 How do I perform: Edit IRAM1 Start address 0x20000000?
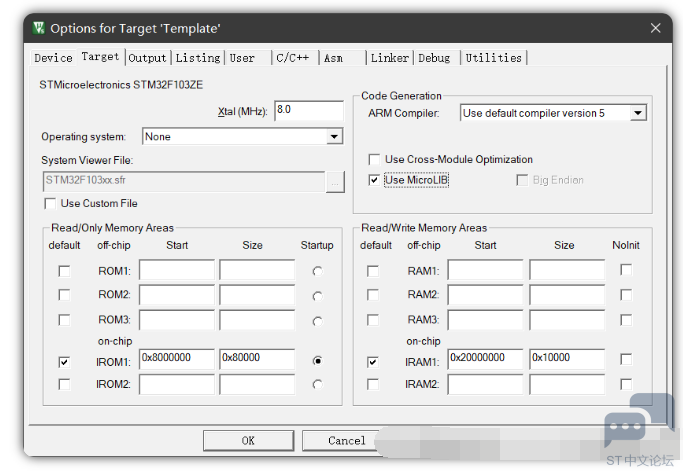[x=485, y=359]
